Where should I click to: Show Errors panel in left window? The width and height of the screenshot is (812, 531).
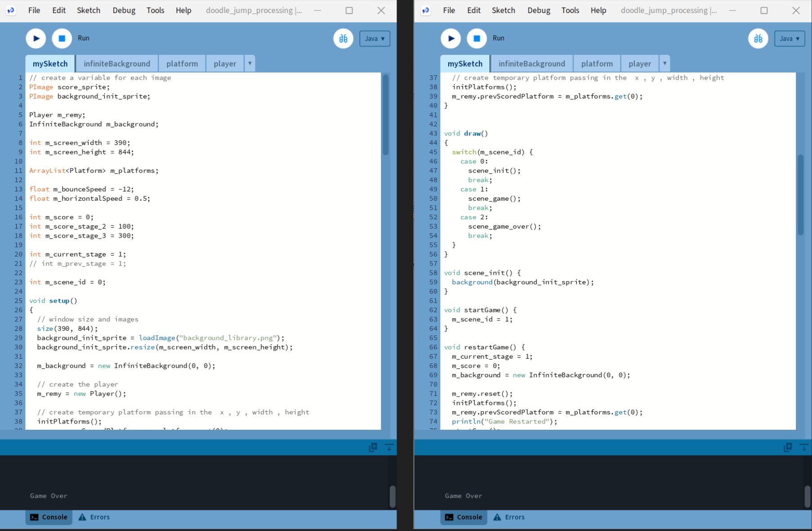(94, 517)
